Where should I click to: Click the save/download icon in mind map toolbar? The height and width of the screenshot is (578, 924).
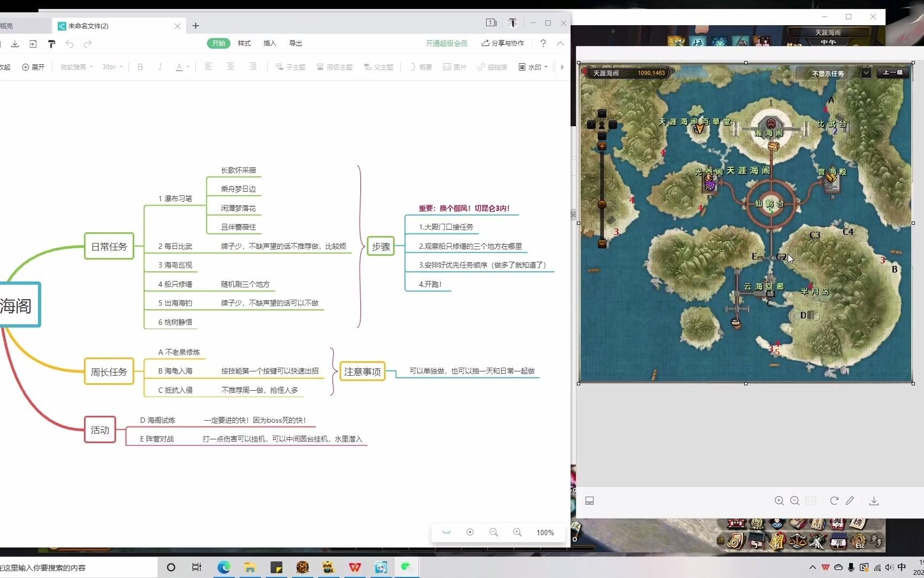point(15,44)
